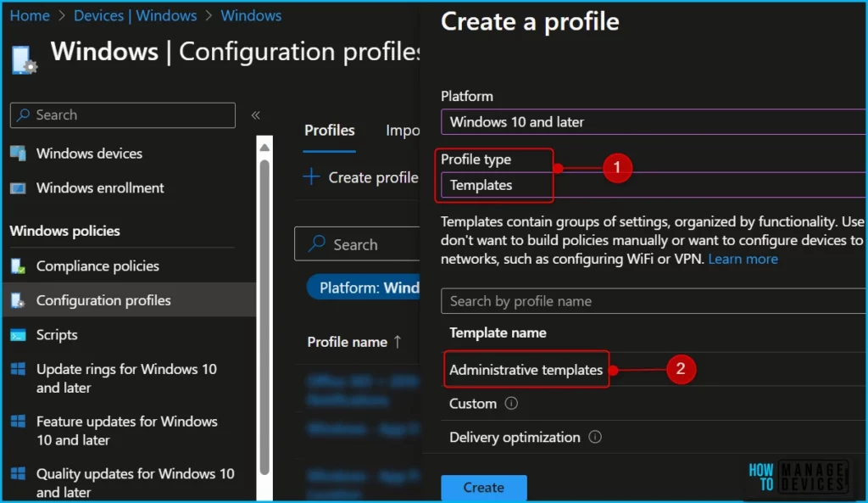This screenshot has width=868, height=503.
Task: Click the Platform: Windows filter pill
Action: pos(364,288)
